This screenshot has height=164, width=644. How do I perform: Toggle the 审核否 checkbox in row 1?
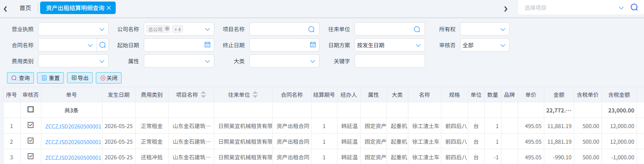(x=31, y=125)
